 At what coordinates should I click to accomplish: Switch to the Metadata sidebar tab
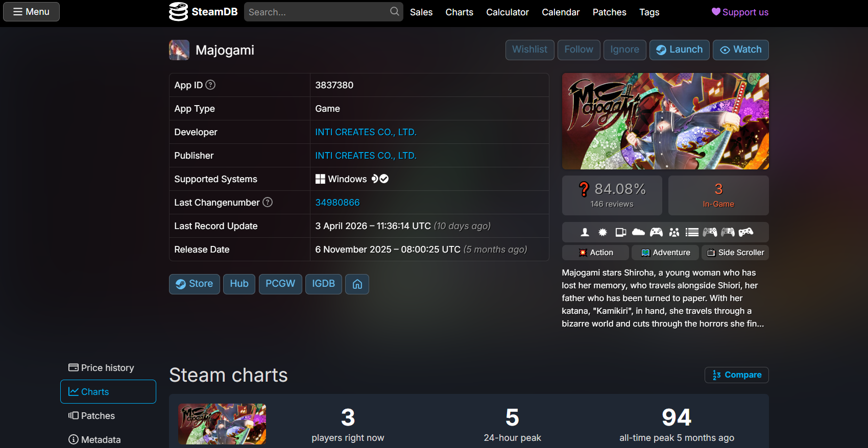coord(108,439)
